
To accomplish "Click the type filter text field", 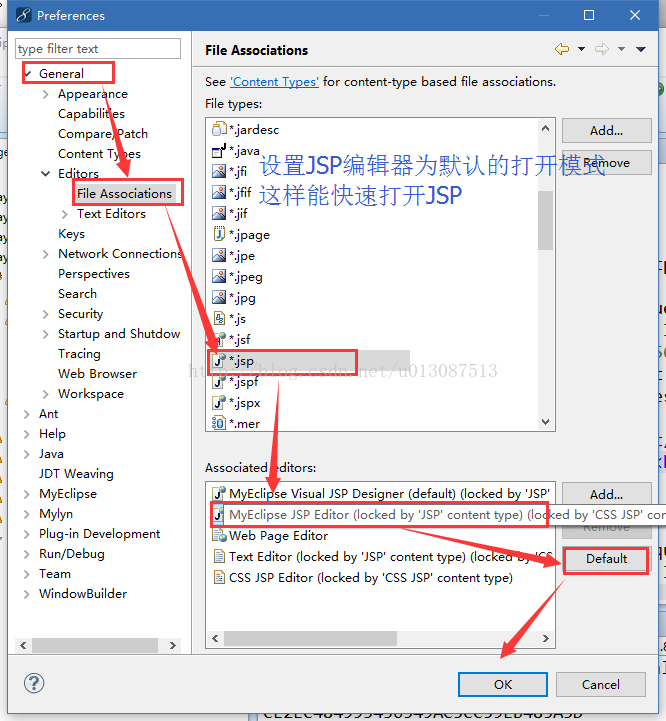I will pos(98,49).
